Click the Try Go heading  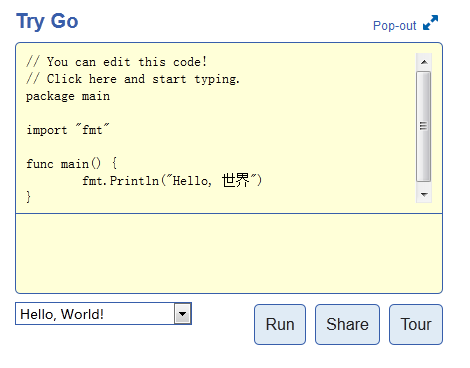pos(47,22)
